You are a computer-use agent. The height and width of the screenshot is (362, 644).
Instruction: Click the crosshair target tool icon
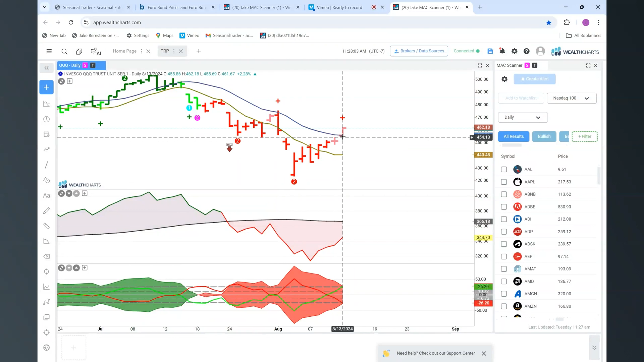click(x=46, y=333)
